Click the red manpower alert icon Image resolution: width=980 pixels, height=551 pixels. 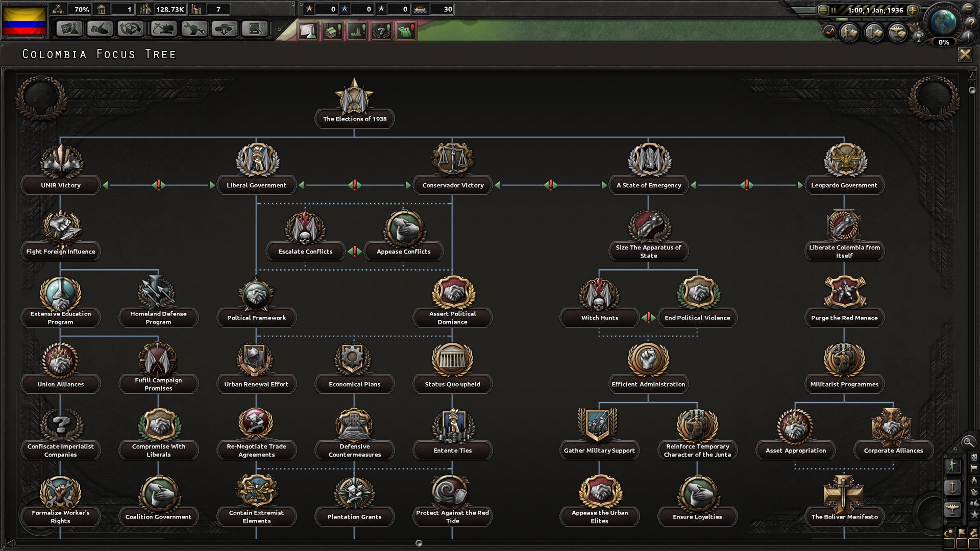click(x=406, y=31)
